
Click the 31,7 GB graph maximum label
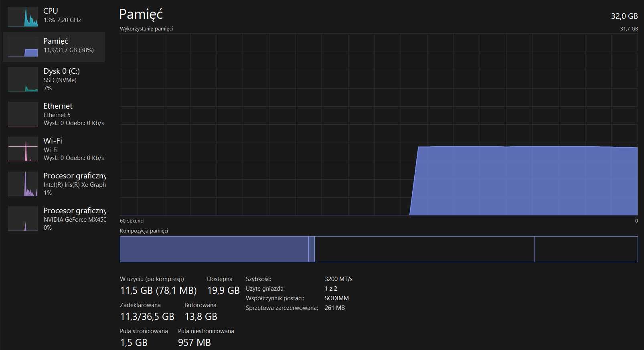[x=629, y=29]
